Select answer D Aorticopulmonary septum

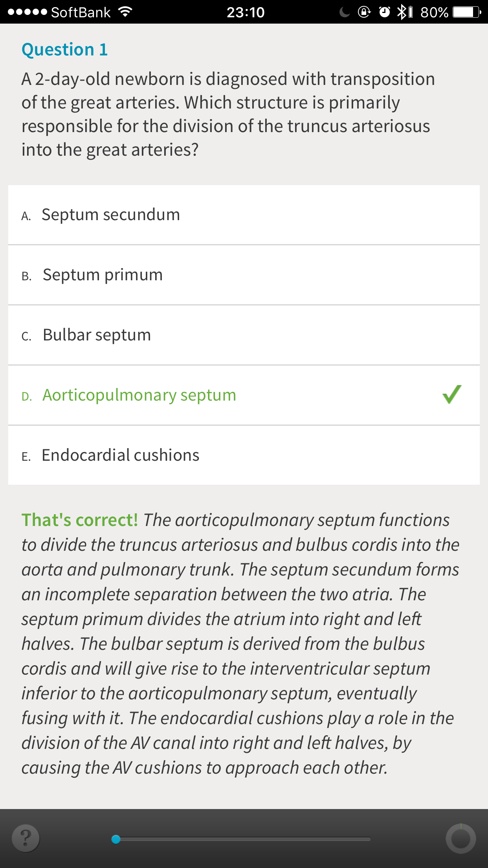click(244, 395)
